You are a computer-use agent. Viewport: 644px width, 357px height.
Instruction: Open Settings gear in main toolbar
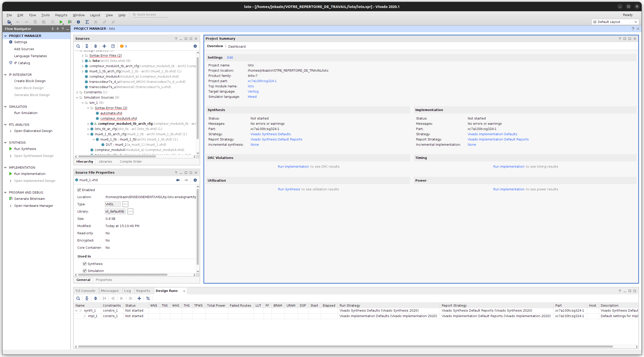(x=78, y=22)
